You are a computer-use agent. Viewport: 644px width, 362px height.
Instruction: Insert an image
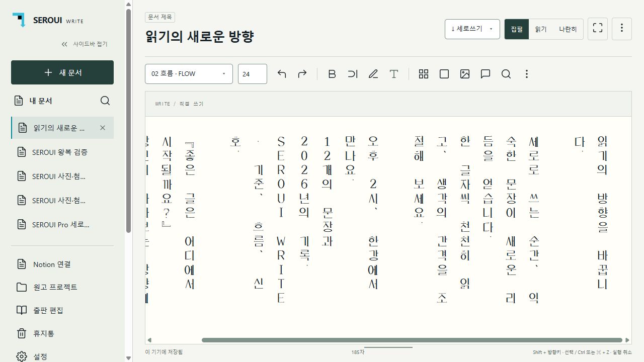pos(465,74)
